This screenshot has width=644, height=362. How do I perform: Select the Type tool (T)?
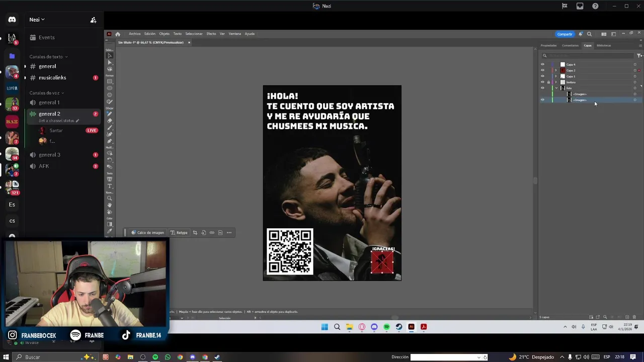110,186
